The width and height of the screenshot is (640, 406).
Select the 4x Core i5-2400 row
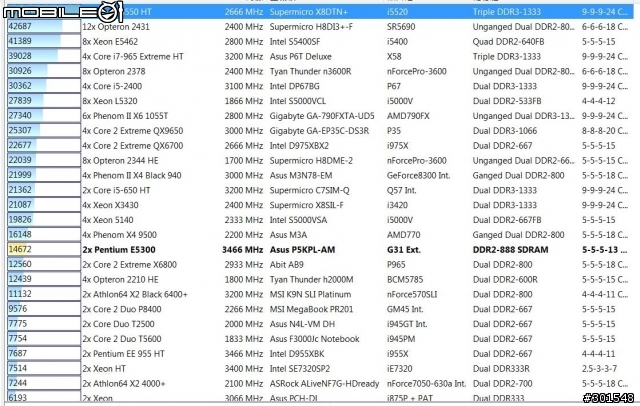pyautogui.click(x=320, y=86)
